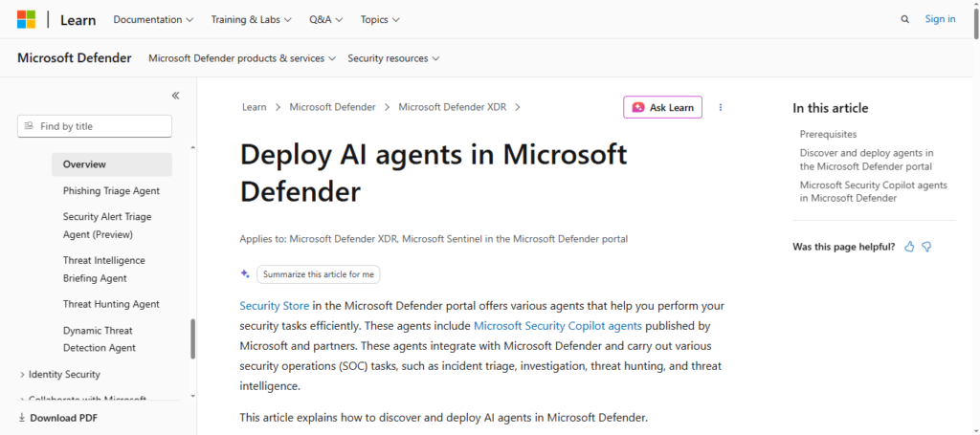The image size is (980, 435).
Task: Click the Sign in link
Action: (940, 19)
